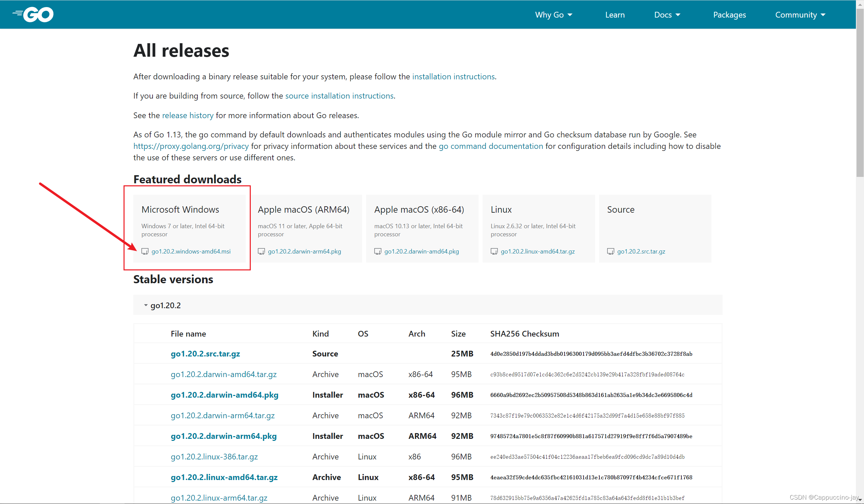Open the Packages menu item
Image resolution: width=864 pixels, height=504 pixels.
(x=729, y=15)
